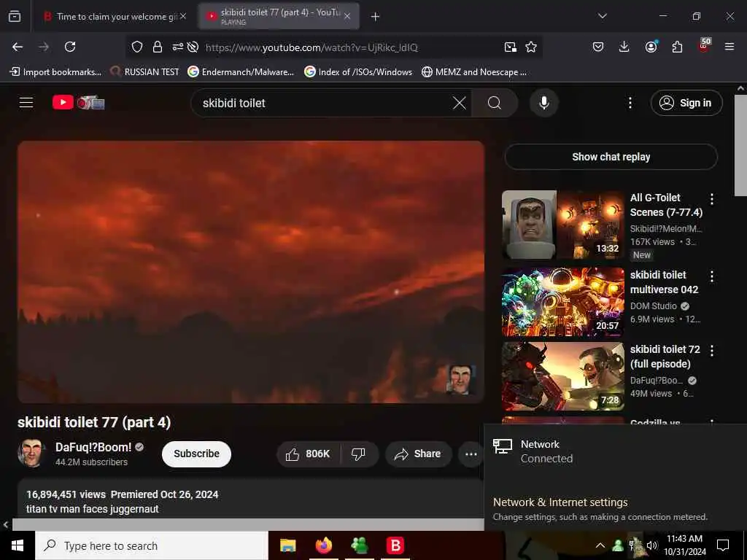Screen dimensions: 747x560
Task: Open Firefox downloads panel
Action: tap(624, 47)
